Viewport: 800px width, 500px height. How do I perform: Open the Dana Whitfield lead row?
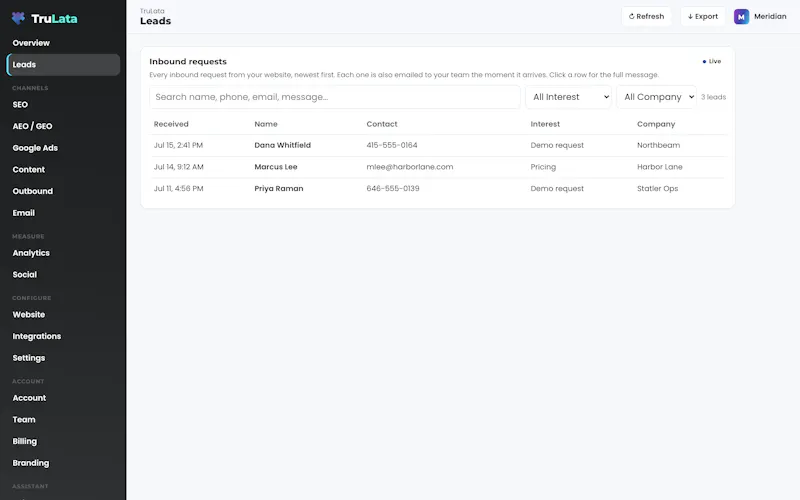tap(438, 145)
